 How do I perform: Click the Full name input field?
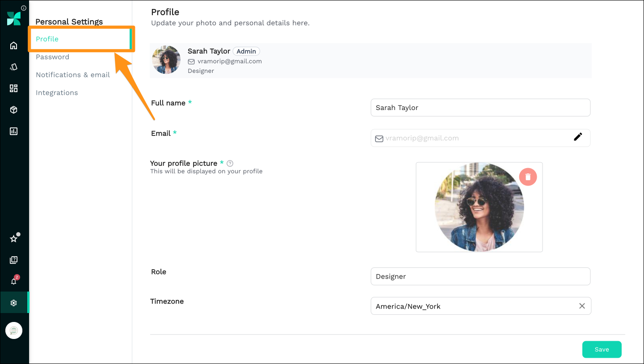(480, 108)
